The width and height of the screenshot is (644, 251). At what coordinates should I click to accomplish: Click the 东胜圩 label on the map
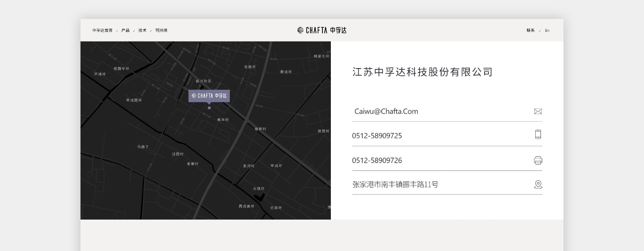(250, 67)
